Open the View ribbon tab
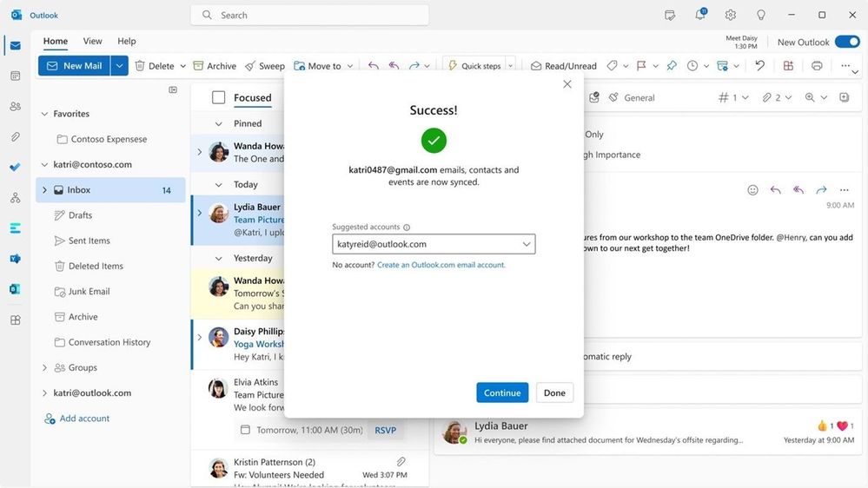This screenshot has height=488, width=868. (x=92, y=41)
